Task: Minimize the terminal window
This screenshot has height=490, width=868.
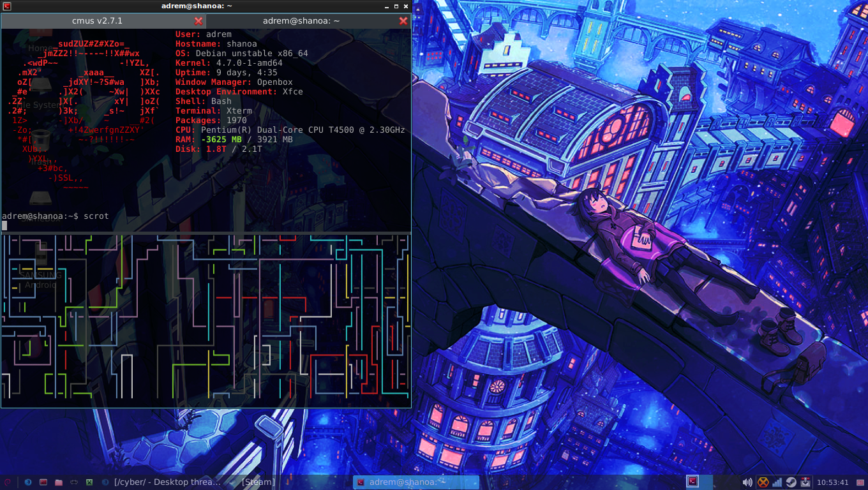Action: (x=387, y=6)
